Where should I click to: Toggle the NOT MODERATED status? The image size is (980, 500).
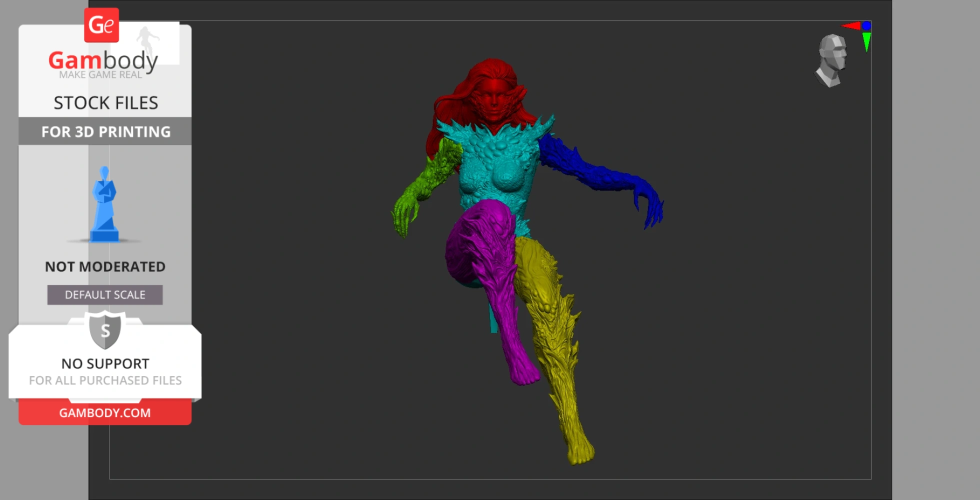pos(104,266)
